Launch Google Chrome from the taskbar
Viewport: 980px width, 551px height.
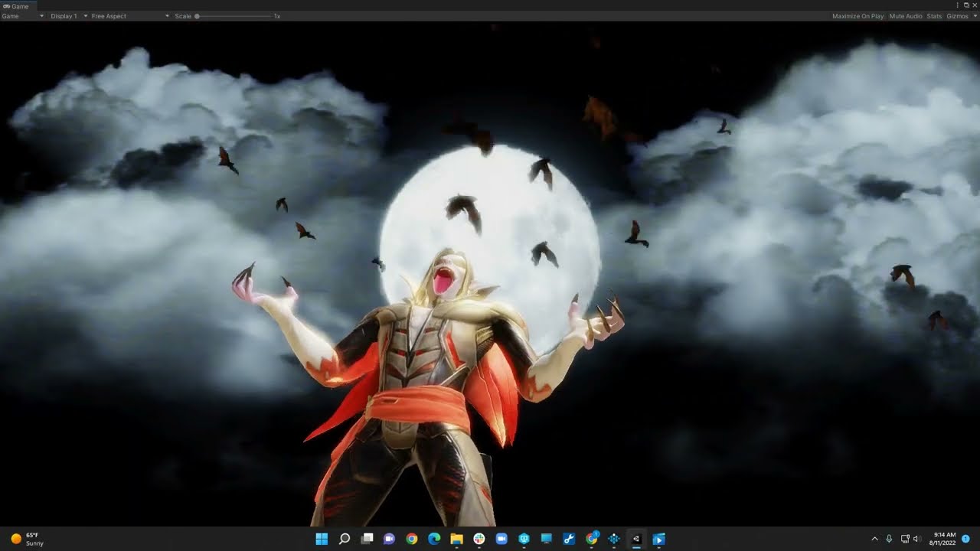[412, 539]
